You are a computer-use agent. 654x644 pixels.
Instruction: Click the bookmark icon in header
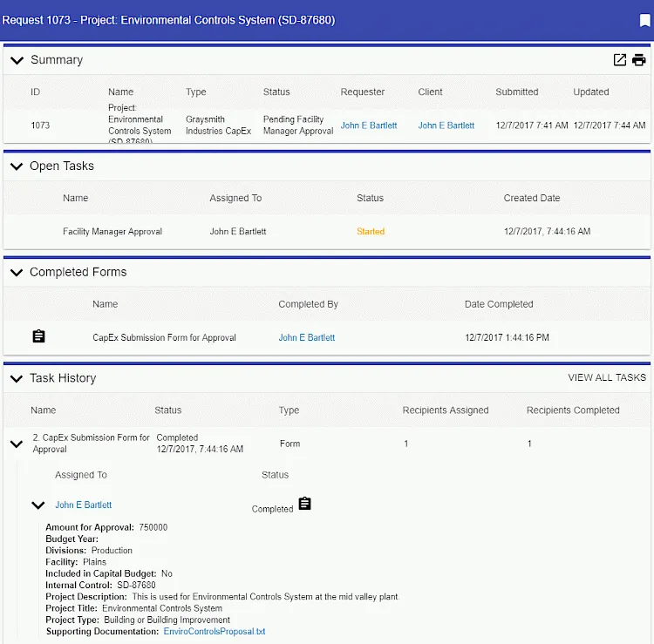[644, 21]
